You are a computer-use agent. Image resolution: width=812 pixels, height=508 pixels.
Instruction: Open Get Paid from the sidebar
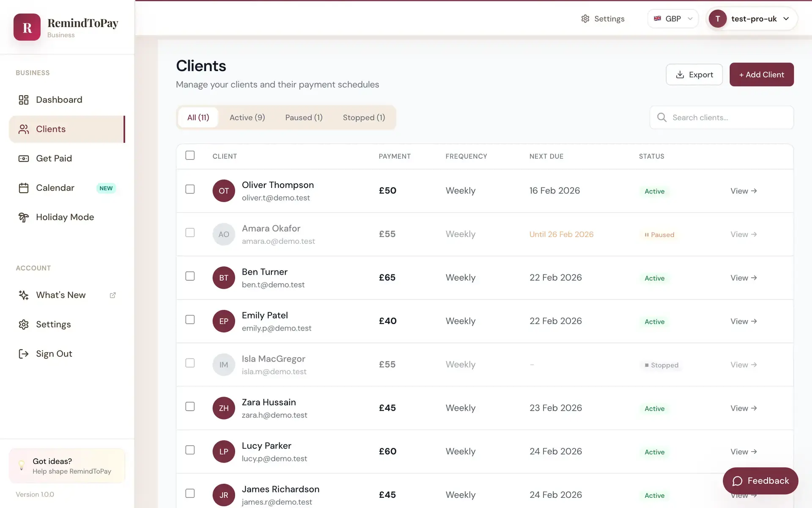(x=24, y=158)
